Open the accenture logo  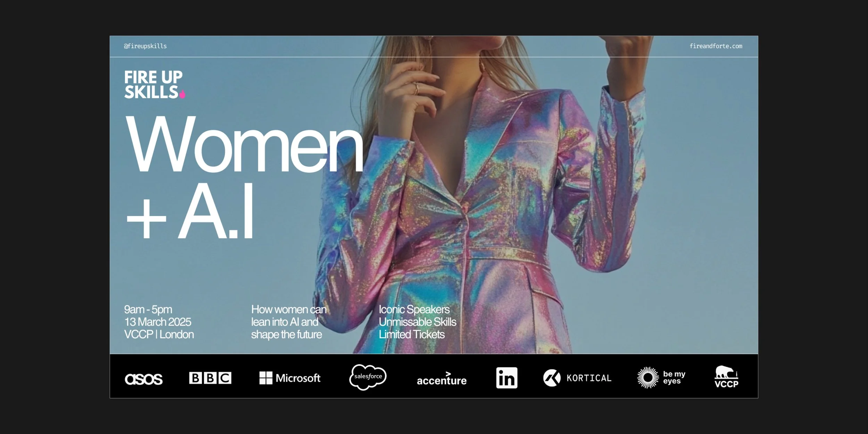[441, 379]
